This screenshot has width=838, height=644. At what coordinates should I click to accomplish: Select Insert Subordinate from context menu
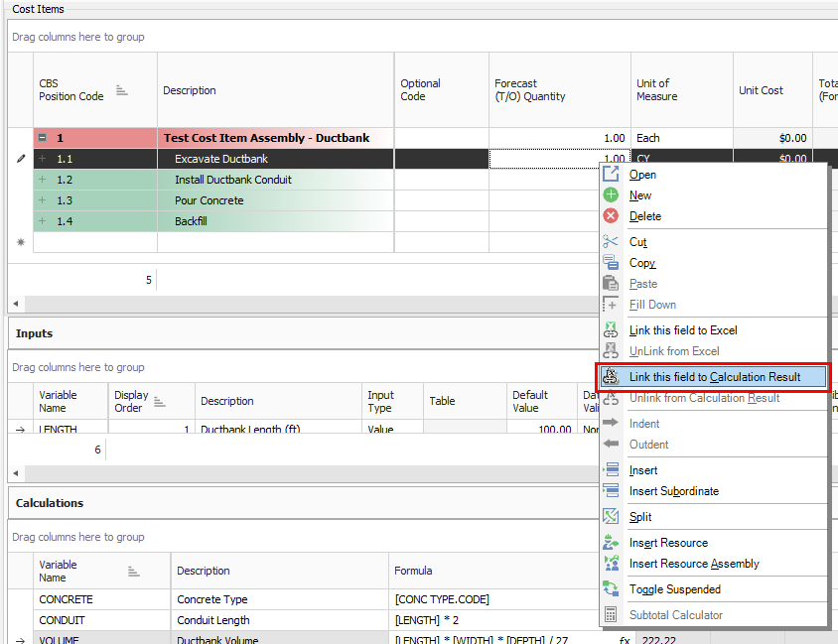(x=673, y=491)
